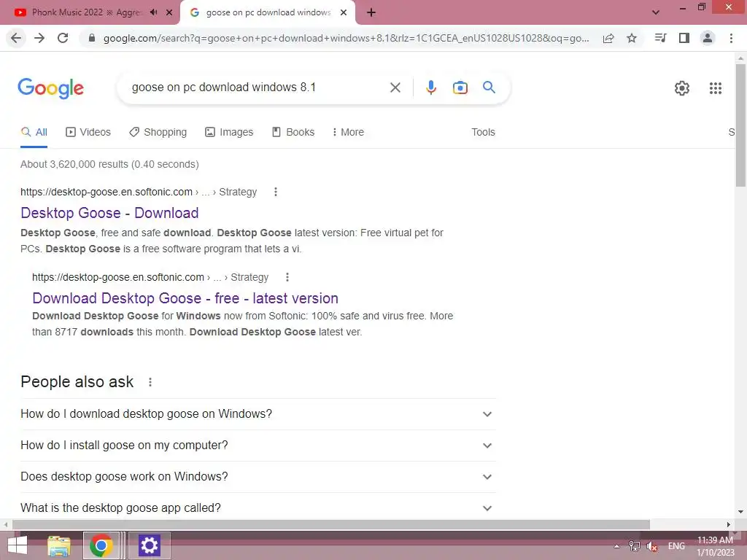The width and height of the screenshot is (747, 560).
Task: Mute the Phonk Music tab audio icon
Action: (153, 12)
